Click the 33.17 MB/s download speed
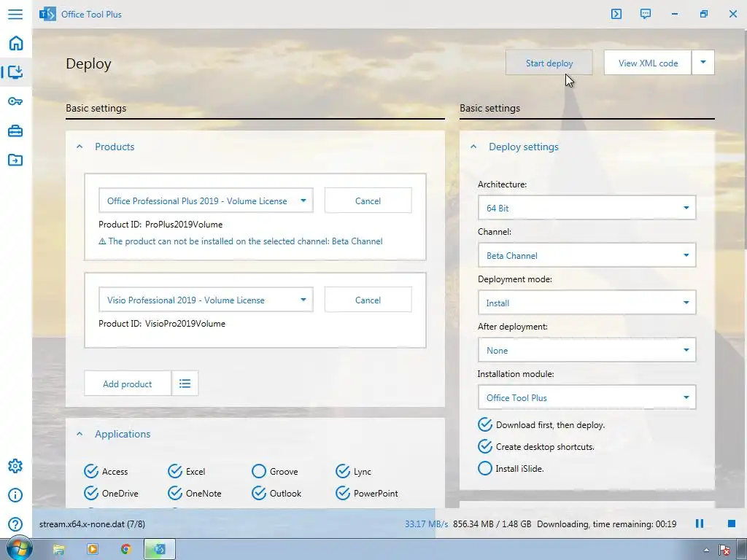Viewport: 747px width, 560px height. [x=426, y=524]
